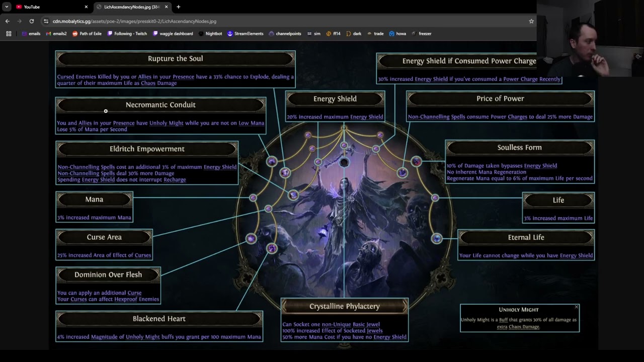Click the Price of Power node icon
The height and width of the screenshot is (362, 644).
click(x=402, y=172)
